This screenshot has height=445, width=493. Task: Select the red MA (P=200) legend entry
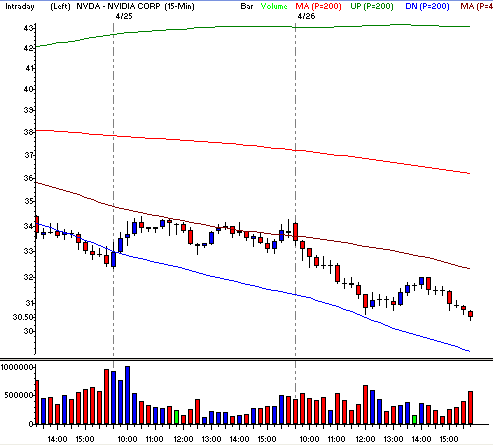tap(318, 6)
